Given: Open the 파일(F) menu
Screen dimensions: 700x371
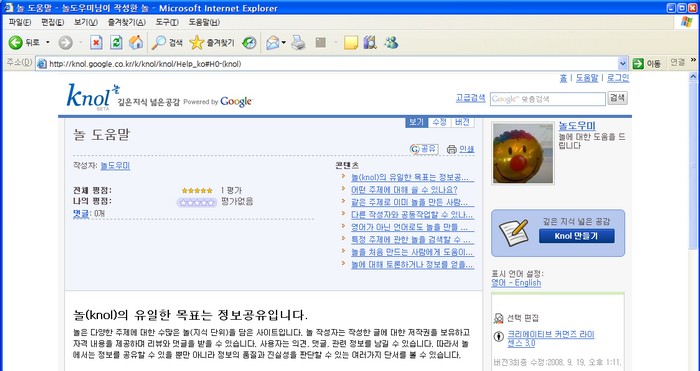Looking at the screenshot, I should click(20, 22).
